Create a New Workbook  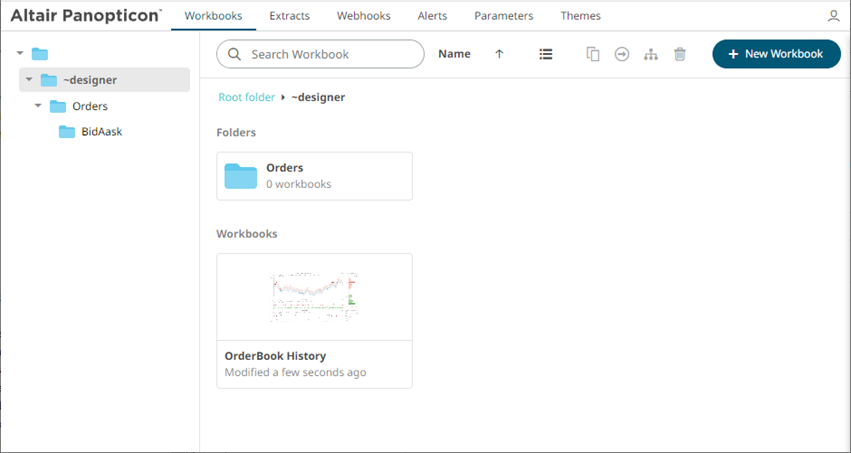776,54
